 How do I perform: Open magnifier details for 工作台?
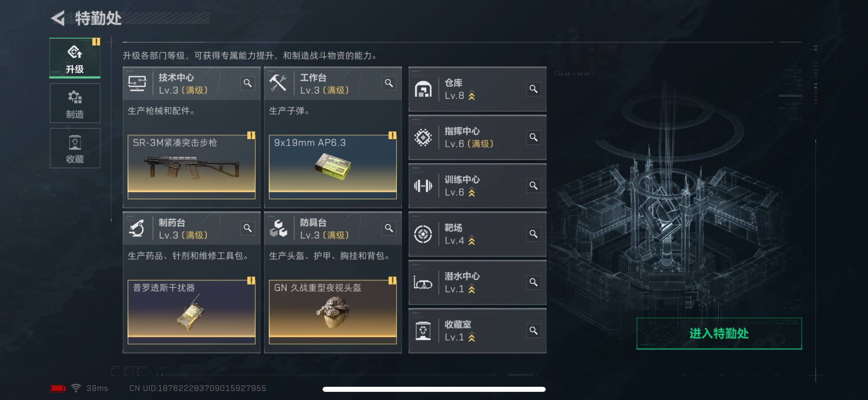click(x=389, y=83)
